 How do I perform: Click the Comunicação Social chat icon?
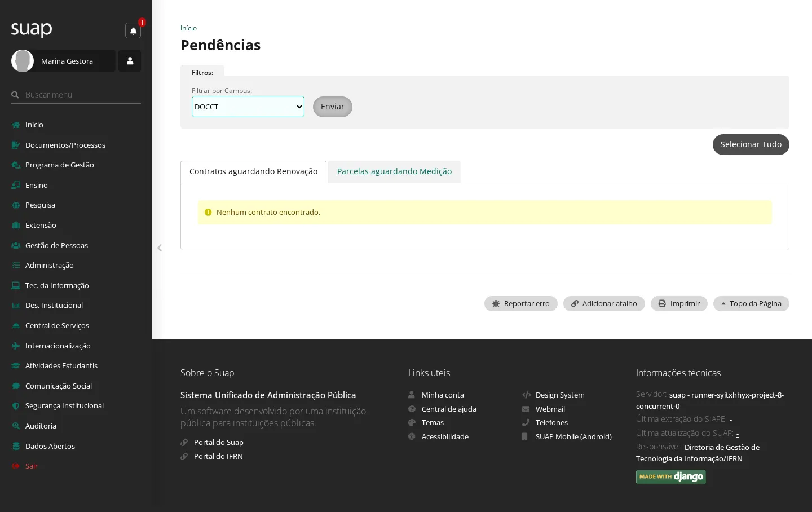point(16,386)
